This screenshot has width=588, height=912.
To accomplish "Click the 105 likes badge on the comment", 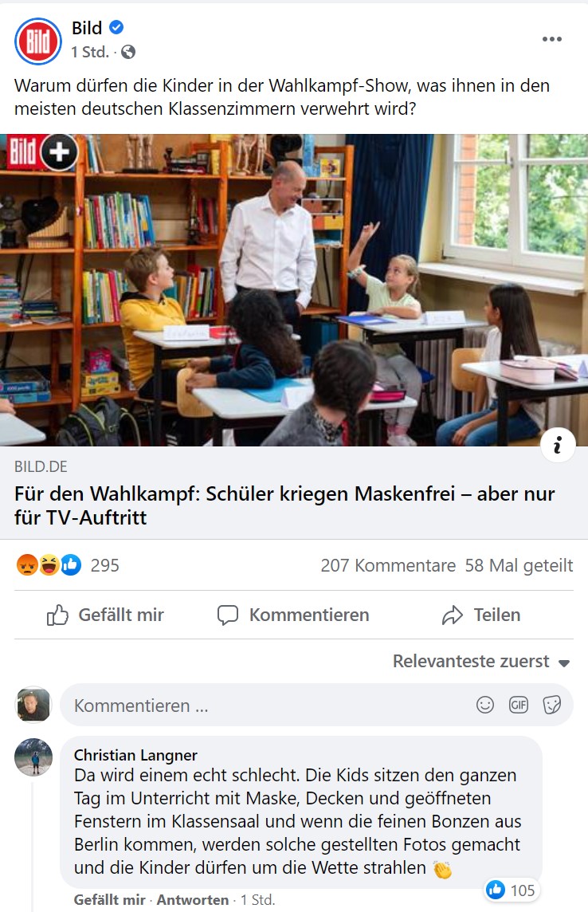I will tap(512, 890).
